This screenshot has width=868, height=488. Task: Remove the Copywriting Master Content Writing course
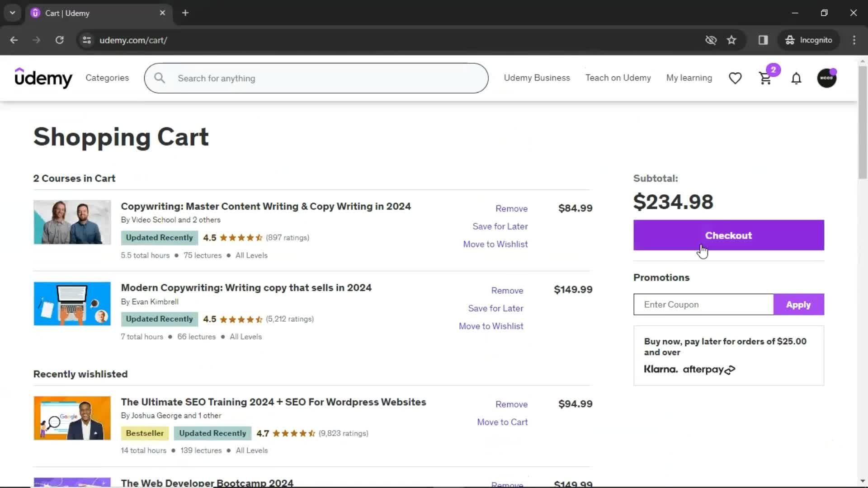(511, 208)
